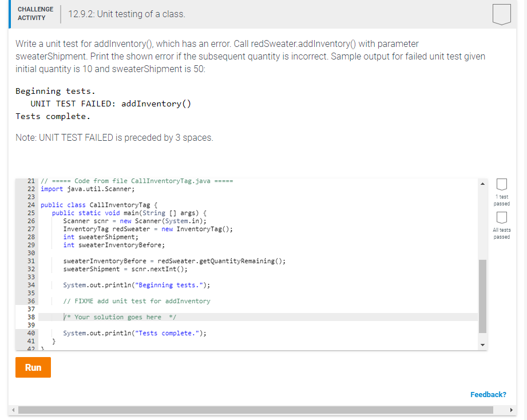
Task: Select the "All tests passed" badge
Action: (501, 223)
